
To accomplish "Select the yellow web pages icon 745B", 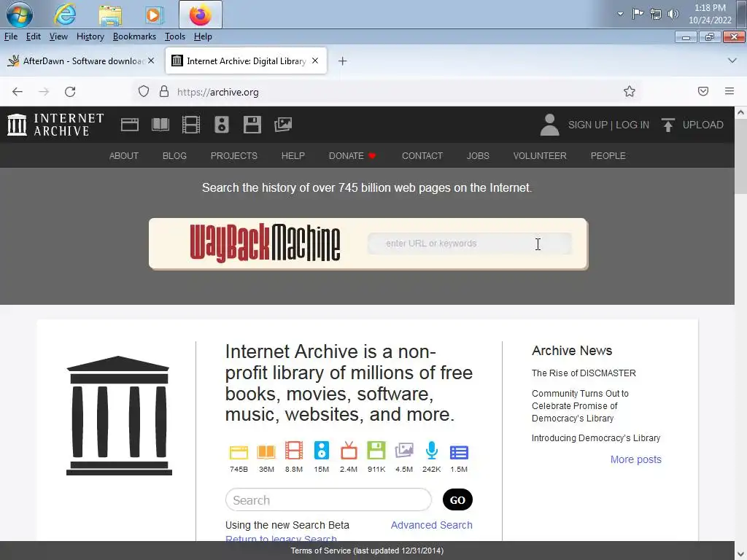I will coord(239,451).
